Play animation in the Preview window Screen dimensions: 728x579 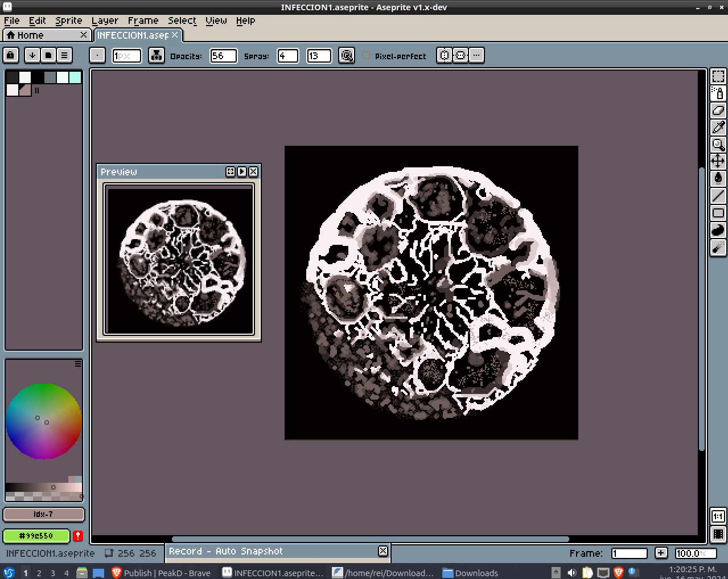242,171
